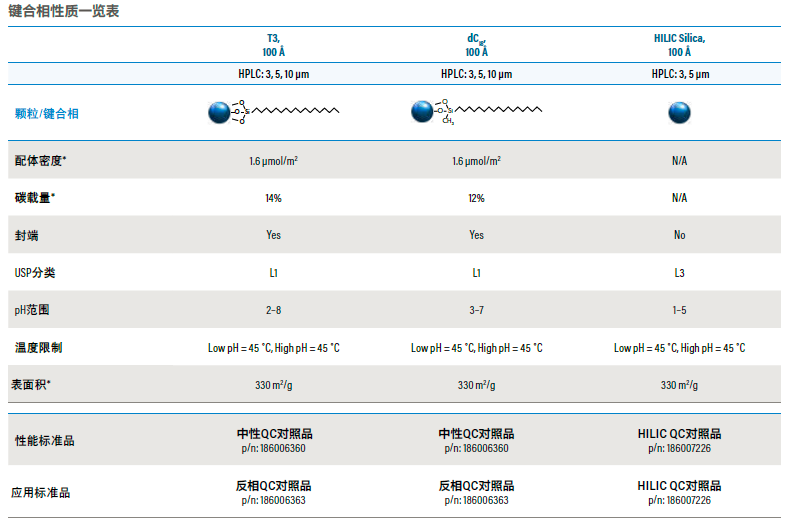The width and height of the screenshot is (794, 523).
Task: Click HILIC QC对照品 in 应用标准品 row
Action: pyautogui.click(x=680, y=486)
